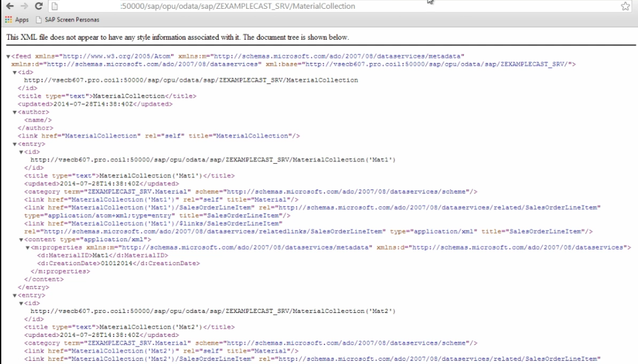Collapse the id node inside Mat2 entry
The width and height of the screenshot is (638, 364).
21,303
